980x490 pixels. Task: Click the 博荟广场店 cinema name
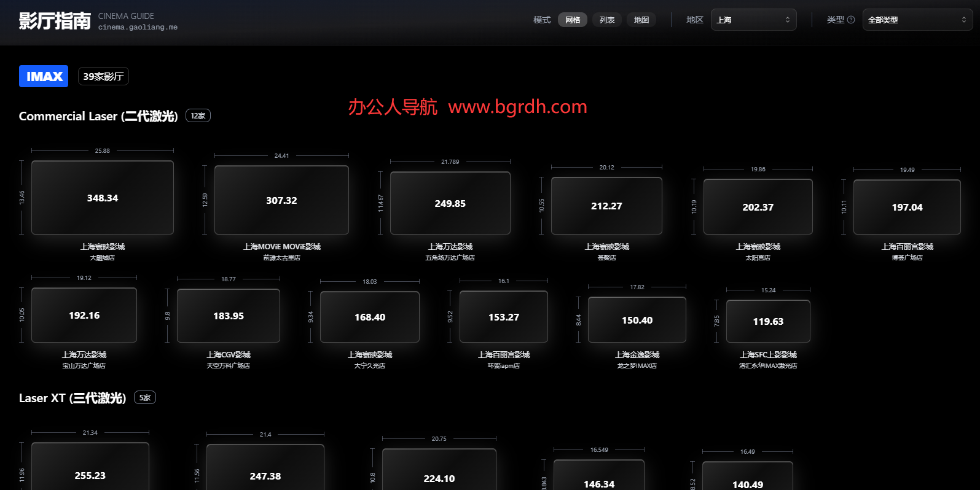click(907, 258)
